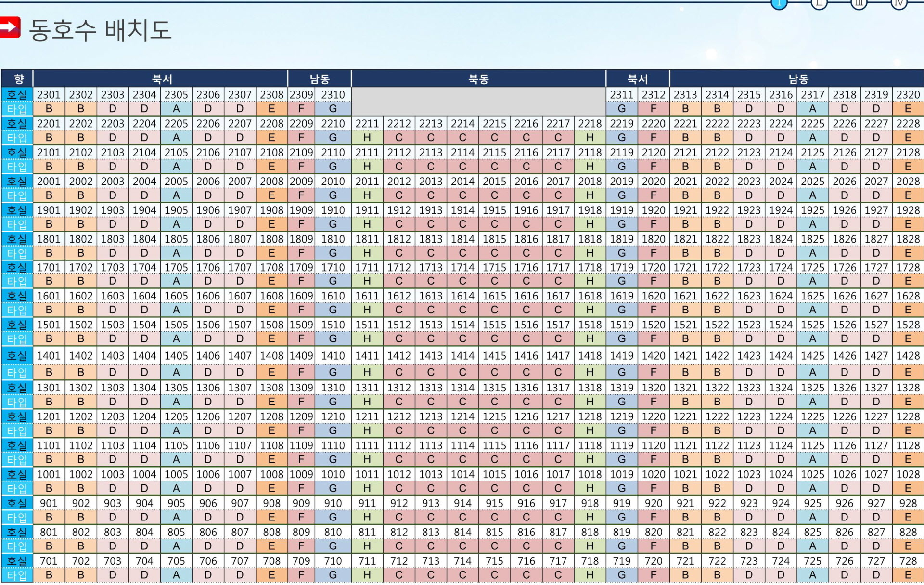This screenshot has width=924, height=585.
Task: Select room cell 2211
Action: (x=367, y=124)
